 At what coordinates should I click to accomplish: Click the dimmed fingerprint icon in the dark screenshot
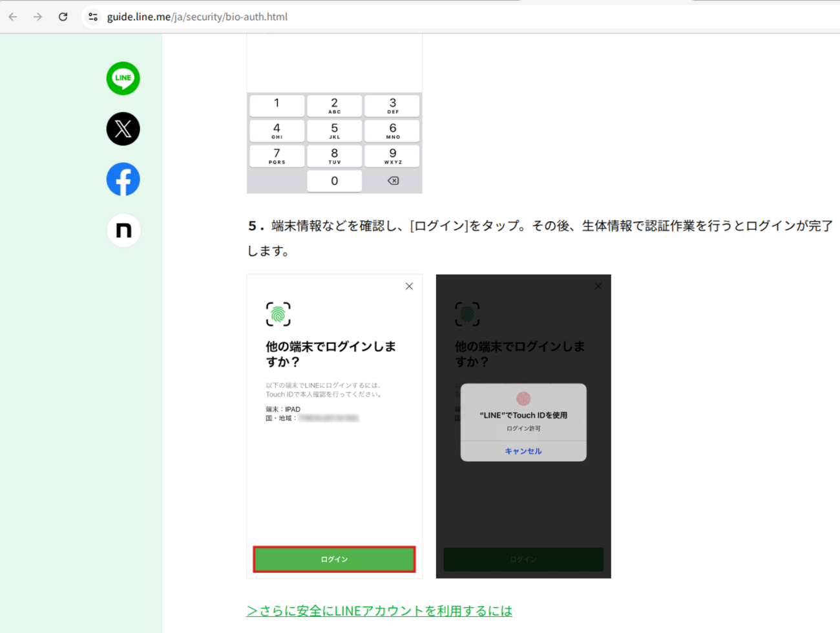[x=467, y=314]
